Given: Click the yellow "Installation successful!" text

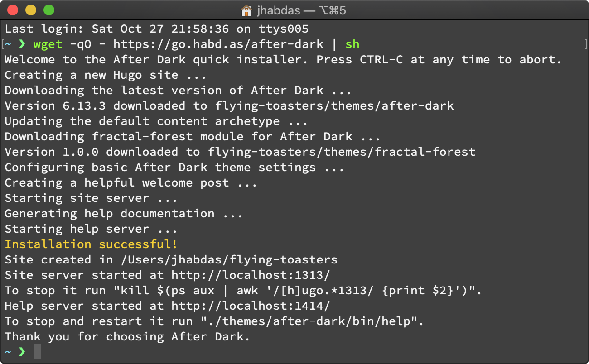Looking at the screenshot, I should click(91, 244).
